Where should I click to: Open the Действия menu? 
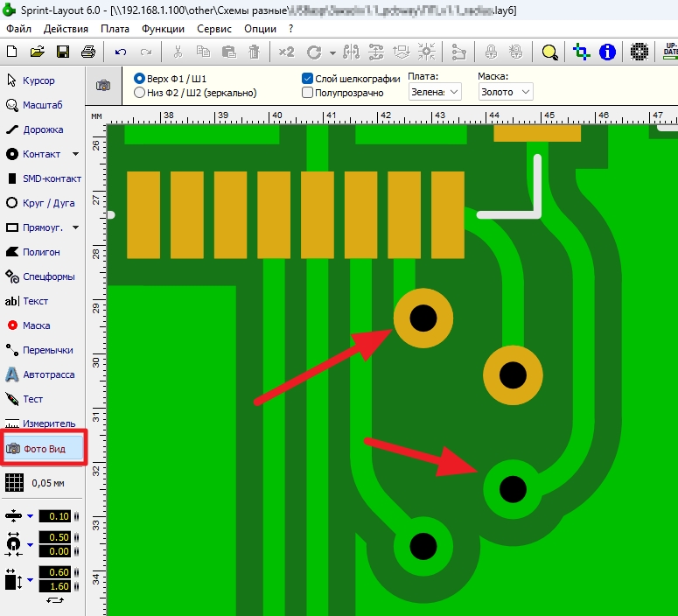tap(66, 29)
